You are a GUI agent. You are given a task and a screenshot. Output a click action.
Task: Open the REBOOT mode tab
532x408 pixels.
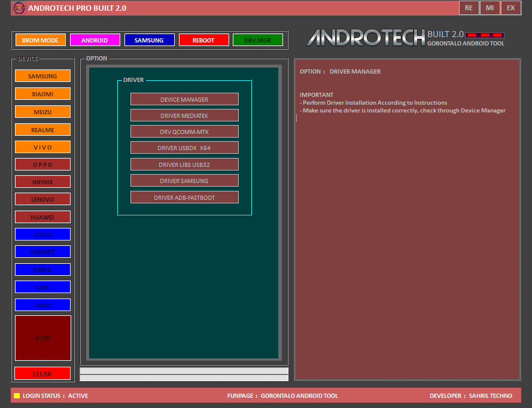pyautogui.click(x=203, y=40)
